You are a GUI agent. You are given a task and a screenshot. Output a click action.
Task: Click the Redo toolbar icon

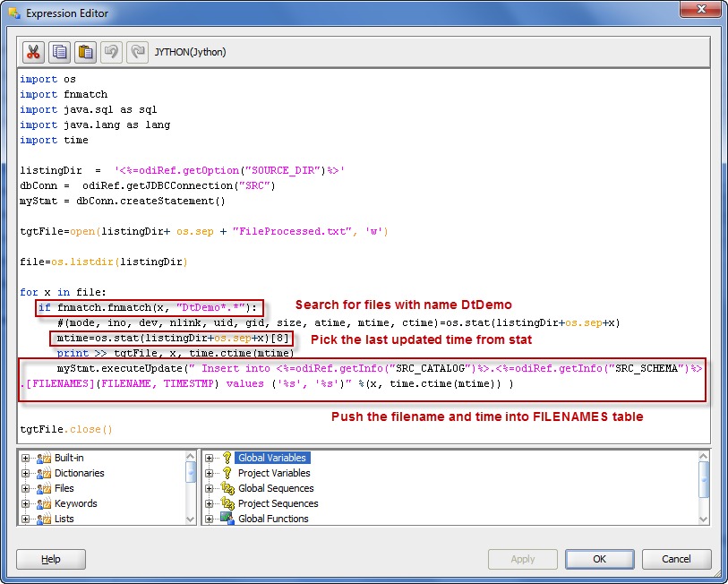pyautogui.click(x=137, y=52)
